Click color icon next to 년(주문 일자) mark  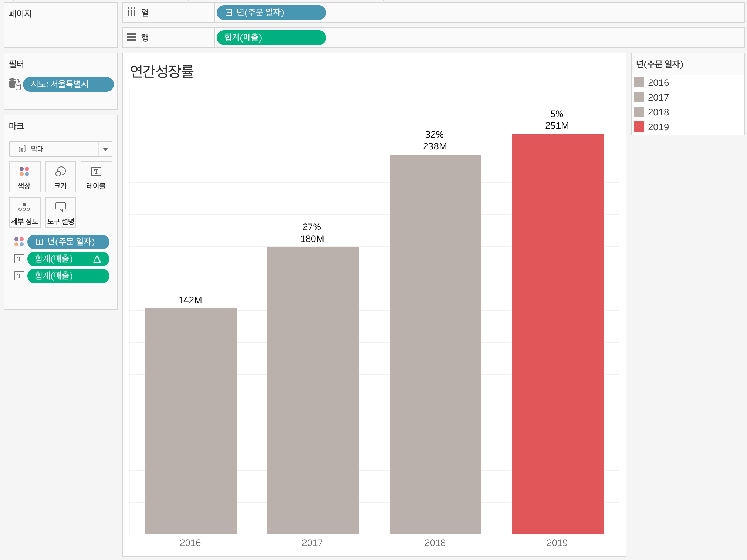19,242
